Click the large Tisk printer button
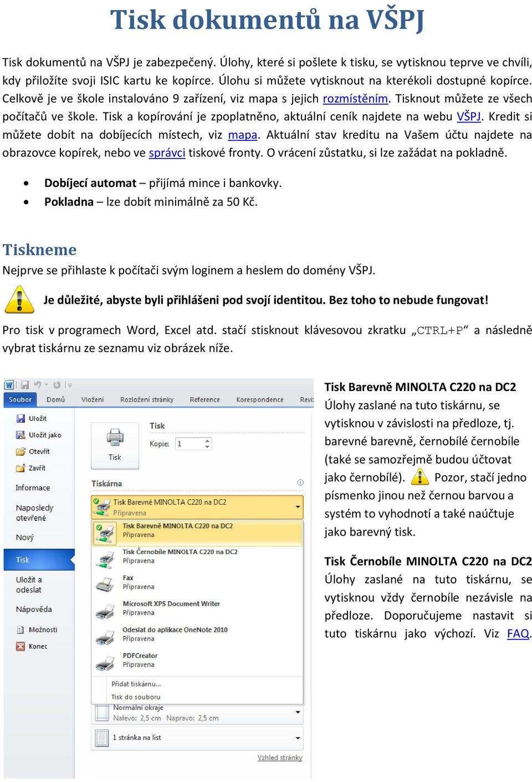The width and height of the screenshot is (532, 782). (x=115, y=445)
